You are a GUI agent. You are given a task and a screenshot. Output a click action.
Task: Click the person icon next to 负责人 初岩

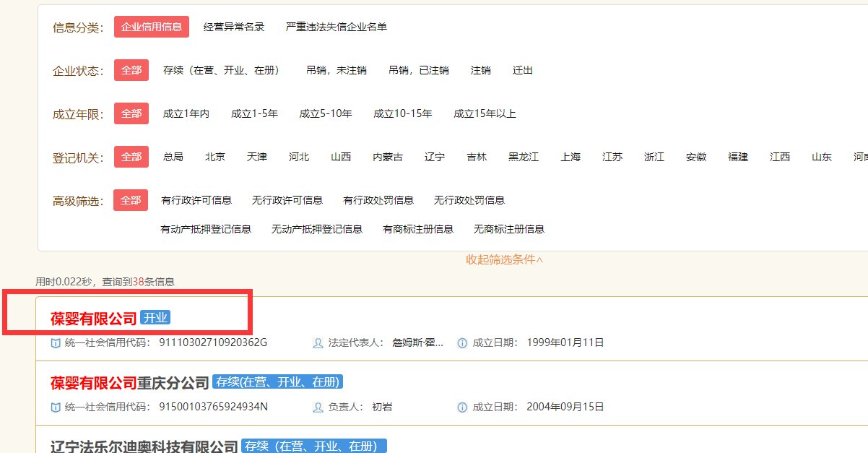[x=317, y=407]
